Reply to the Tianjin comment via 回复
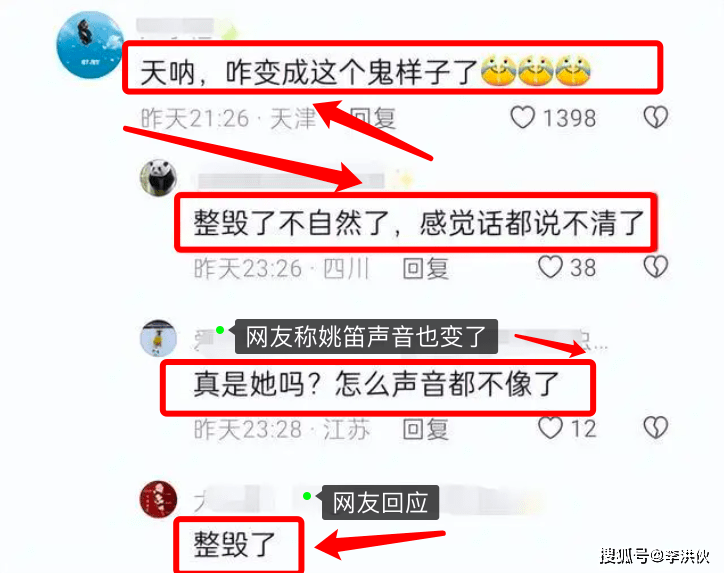The width and height of the screenshot is (724, 573). pos(372,118)
